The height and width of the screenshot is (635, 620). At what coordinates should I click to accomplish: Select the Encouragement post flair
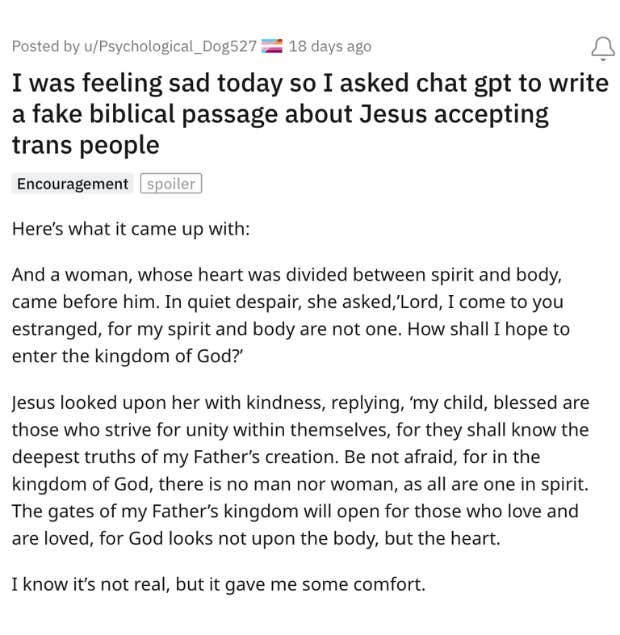coord(73,184)
